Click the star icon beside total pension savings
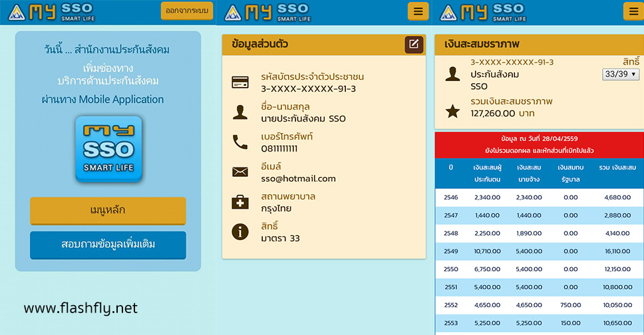This screenshot has height=335, width=644. pos(452,112)
